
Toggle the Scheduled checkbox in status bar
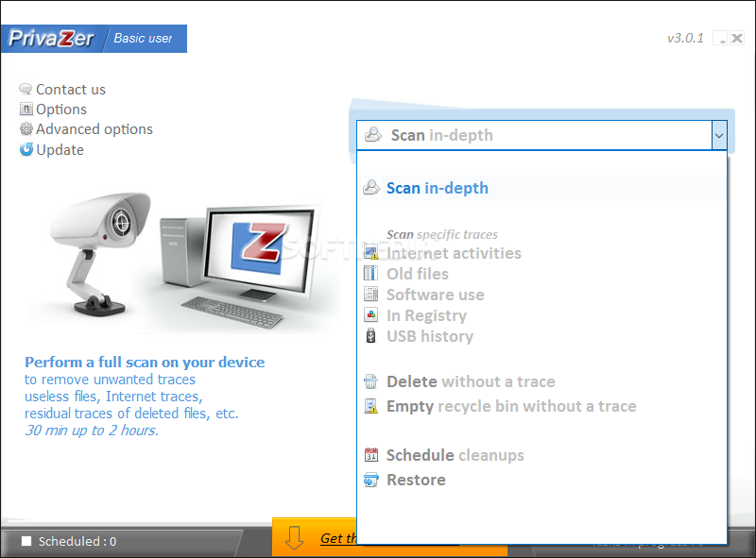pyautogui.click(x=26, y=541)
